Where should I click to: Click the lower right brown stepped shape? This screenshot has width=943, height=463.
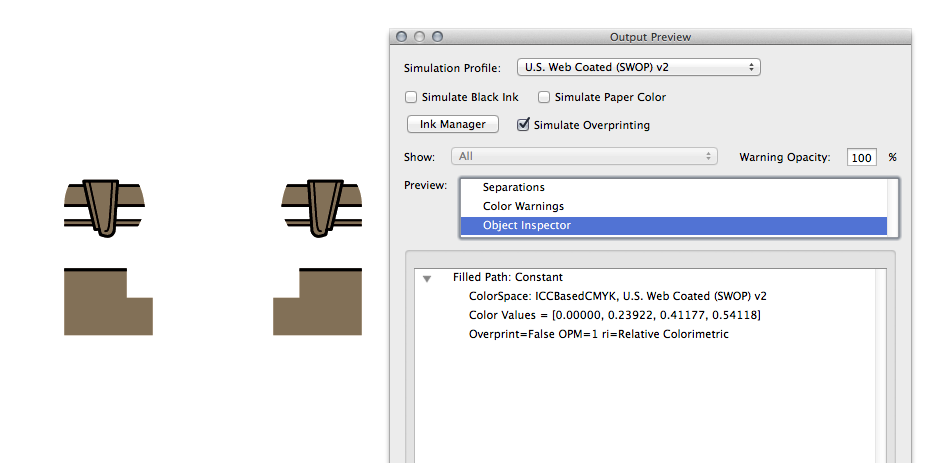pyautogui.click(x=318, y=302)
